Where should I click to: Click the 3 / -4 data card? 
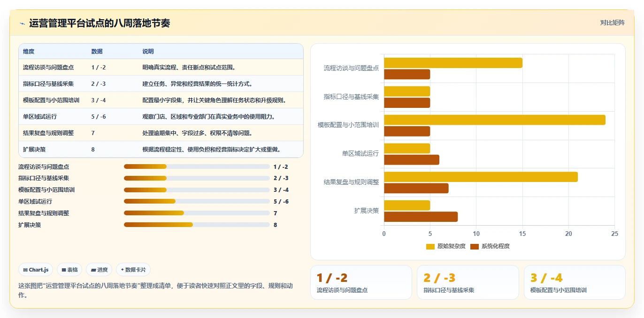click(x=575, y=282)
